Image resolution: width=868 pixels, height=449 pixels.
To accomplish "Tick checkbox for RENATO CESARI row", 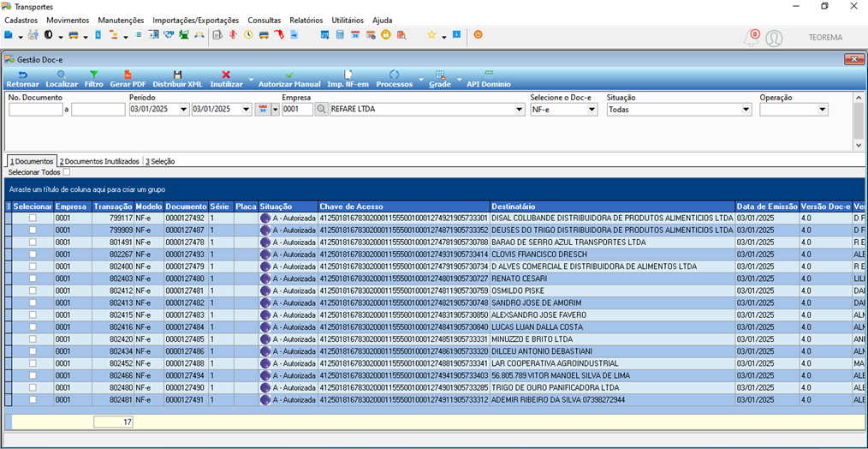I will [33, 278].
